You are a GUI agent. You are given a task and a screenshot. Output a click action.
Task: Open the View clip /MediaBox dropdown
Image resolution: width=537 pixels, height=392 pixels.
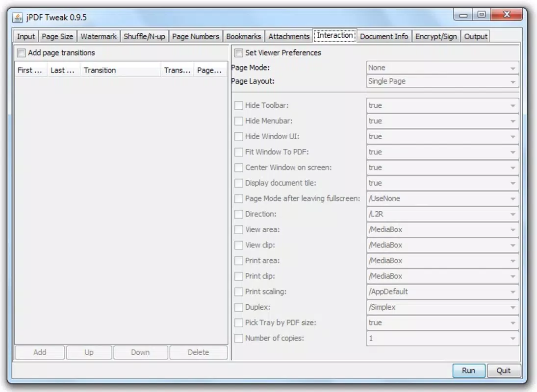(442, 245)
